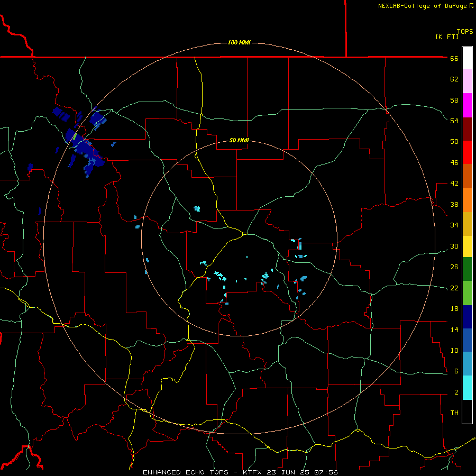Viewport: 476px width, 476px height.
Task: Click the TOPS legend heading
Action: (465, 31)
